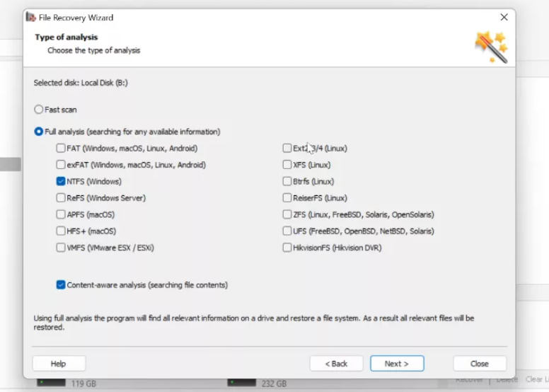Check the ZFS file system option

[x=287, y=214]
